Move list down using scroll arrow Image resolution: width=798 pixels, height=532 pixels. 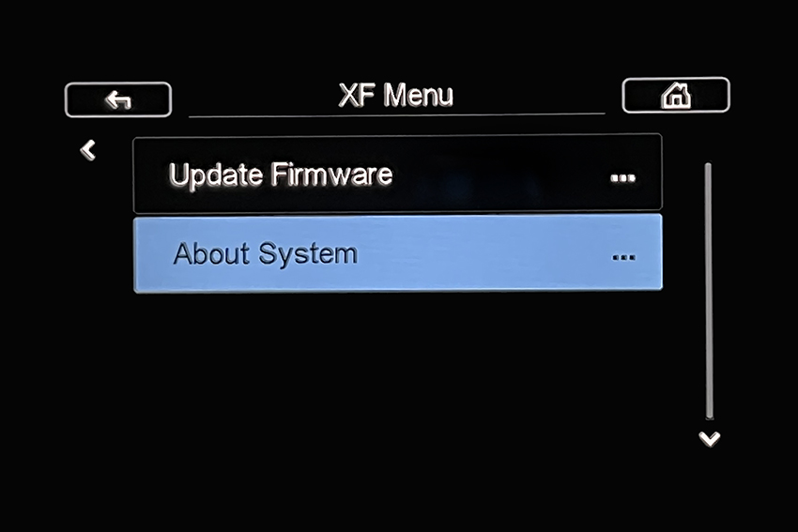click(710, 438)
